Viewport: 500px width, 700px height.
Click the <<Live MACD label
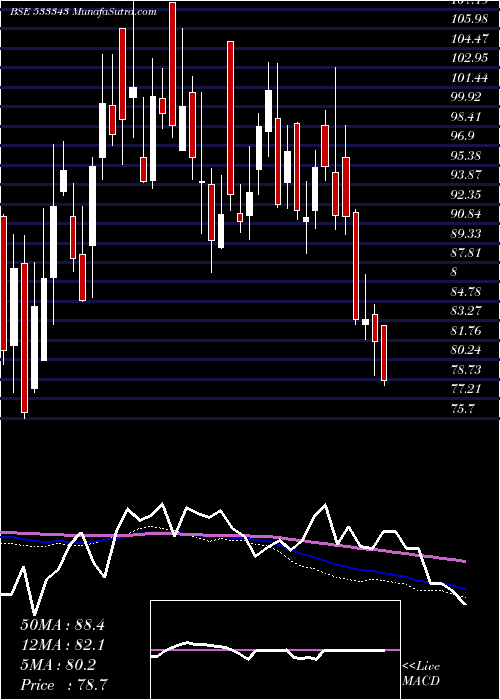[421, 674]
